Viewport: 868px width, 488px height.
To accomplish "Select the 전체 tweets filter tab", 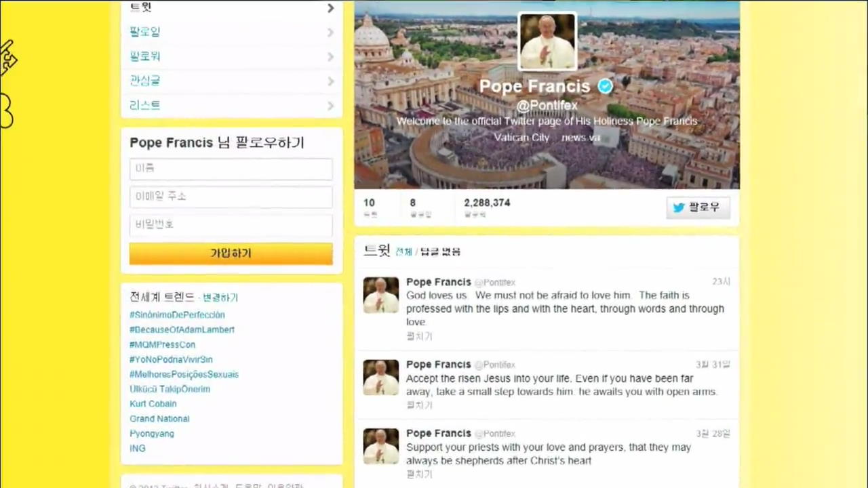I will click(403, 251).
